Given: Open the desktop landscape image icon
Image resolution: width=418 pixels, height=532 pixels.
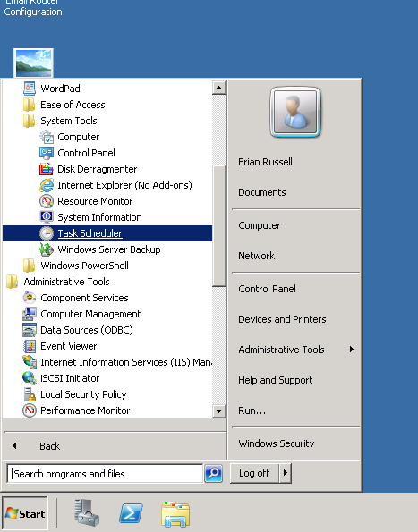Looking at the screenshot, I should (34, 63).
